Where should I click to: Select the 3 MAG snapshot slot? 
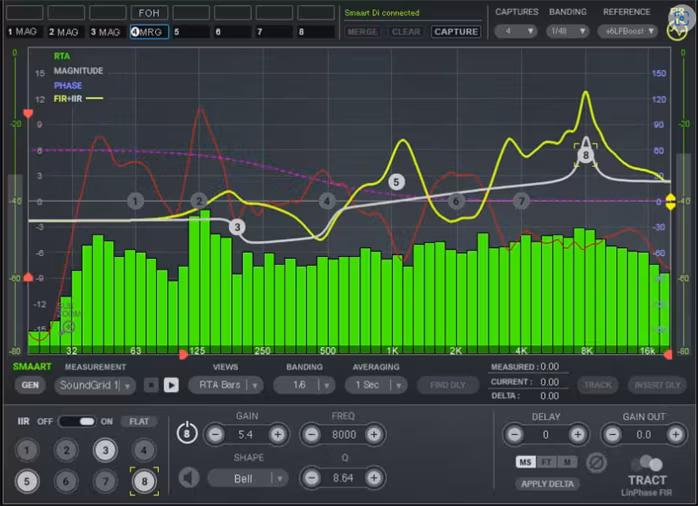[x=107, y=32]
